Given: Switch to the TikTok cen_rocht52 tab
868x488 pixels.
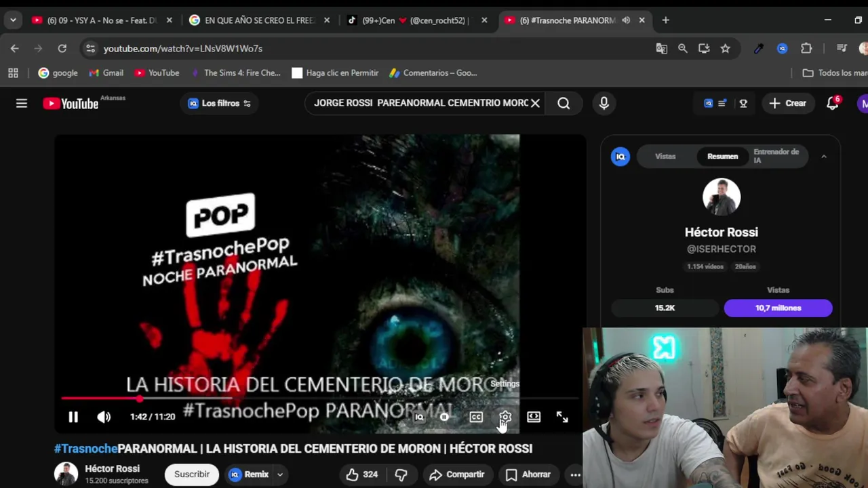Looking at the screenshot, I should coord(416,20).
